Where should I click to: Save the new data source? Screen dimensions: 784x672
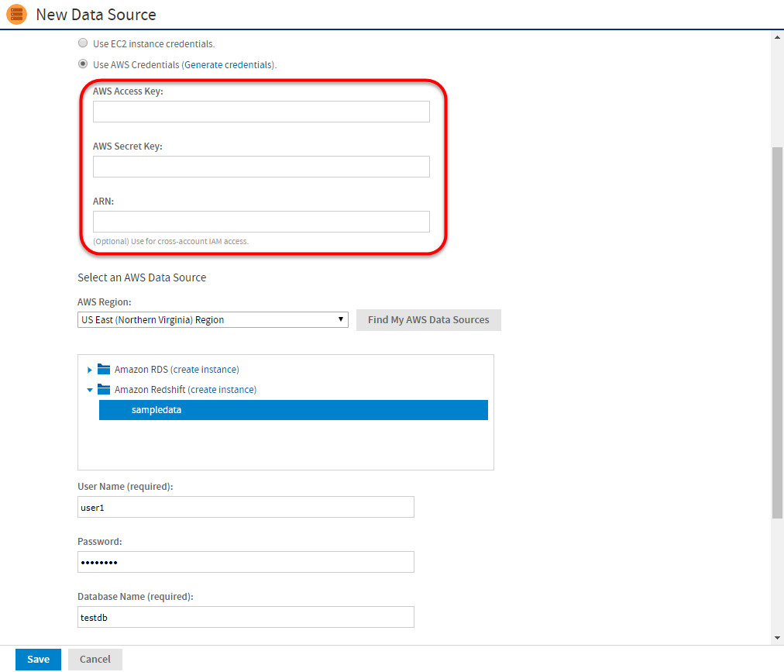[x=38, y=660]
